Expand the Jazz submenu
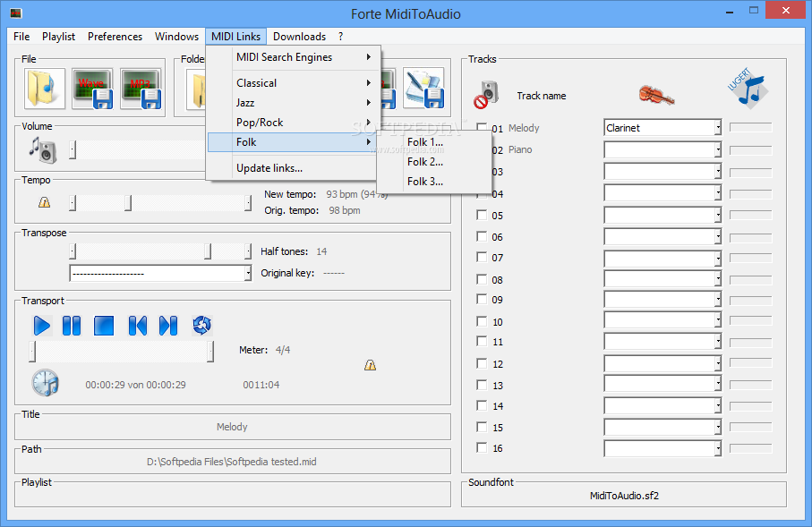Screen dimensions: 812x527 pyautogui.click(x=294, y=103)
